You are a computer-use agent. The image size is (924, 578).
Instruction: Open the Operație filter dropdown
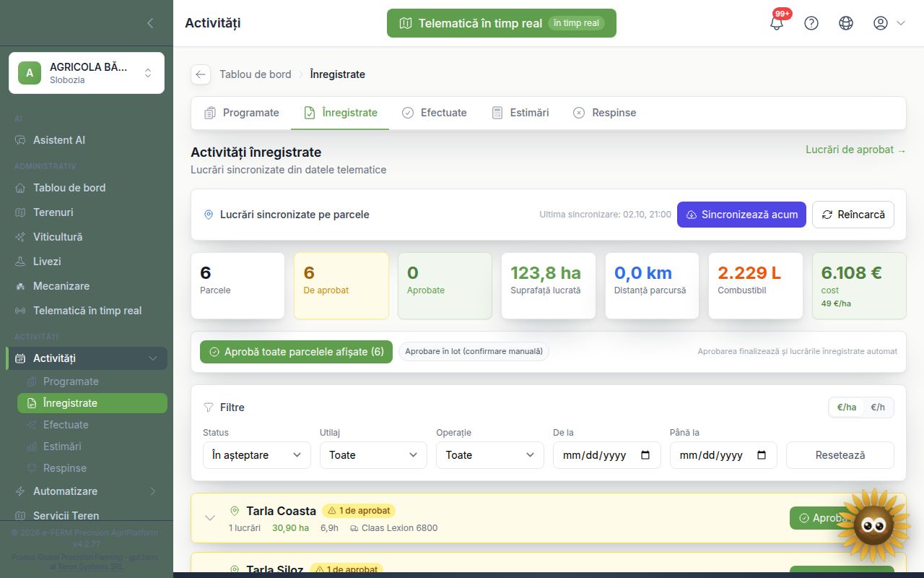[x=490, y=455]
